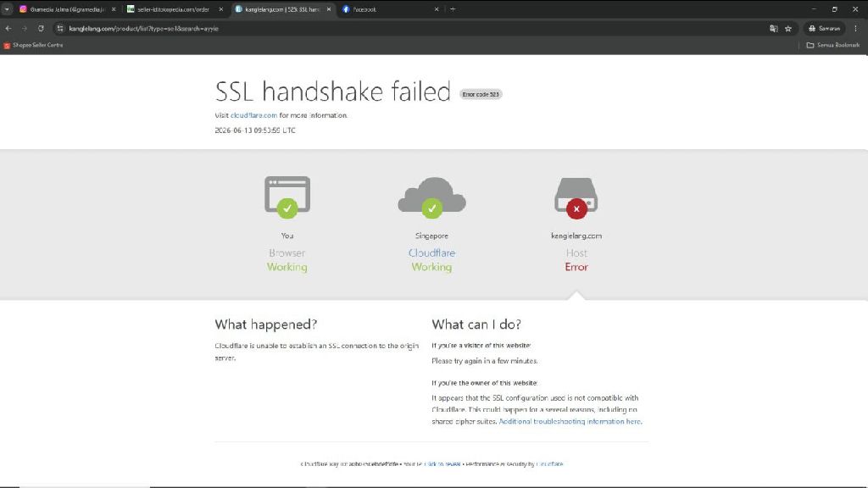Open the translate page icon
Image resolution: width=868 pixels, height=488 pixels.
pos(773,28)
